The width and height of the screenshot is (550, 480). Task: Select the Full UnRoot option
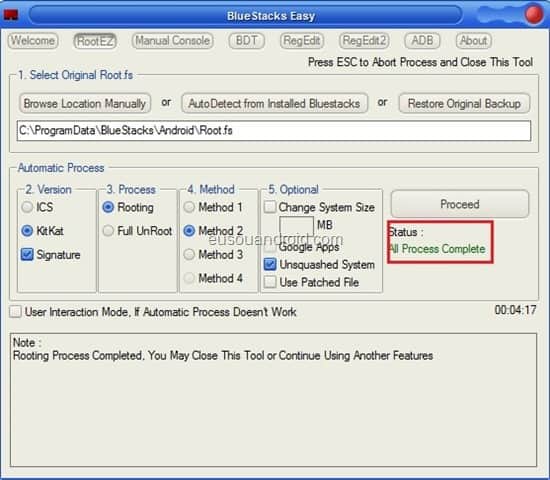point(108,231)
